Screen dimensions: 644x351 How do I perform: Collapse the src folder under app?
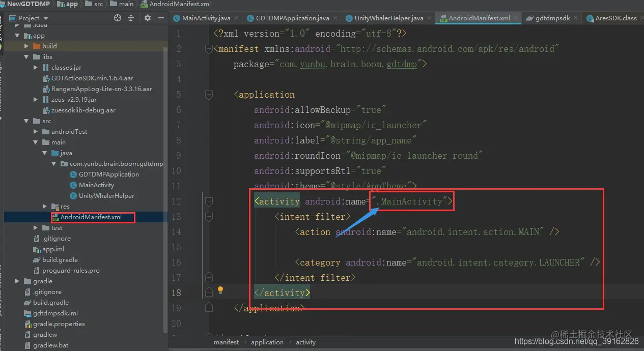pyautogui.click(x=27, y=121)
